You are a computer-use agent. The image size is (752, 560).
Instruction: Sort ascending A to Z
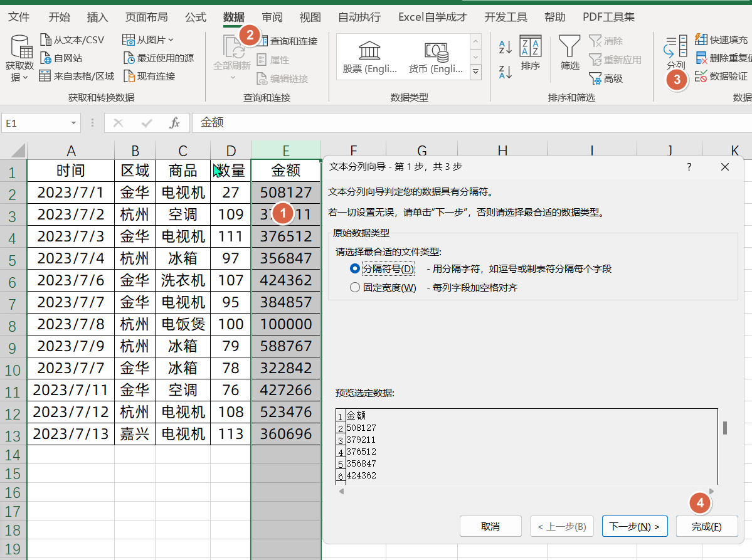click(506, 47)
